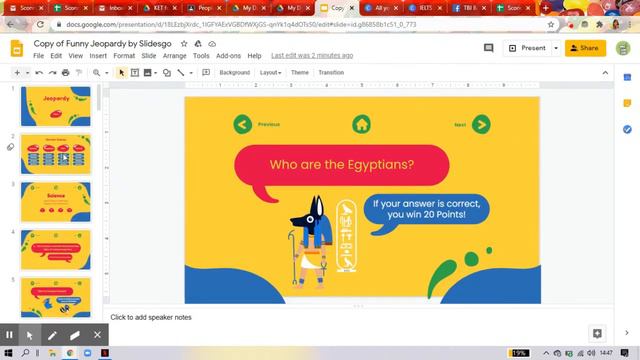
Task: Select the shape tool
Action: point(167,73)
